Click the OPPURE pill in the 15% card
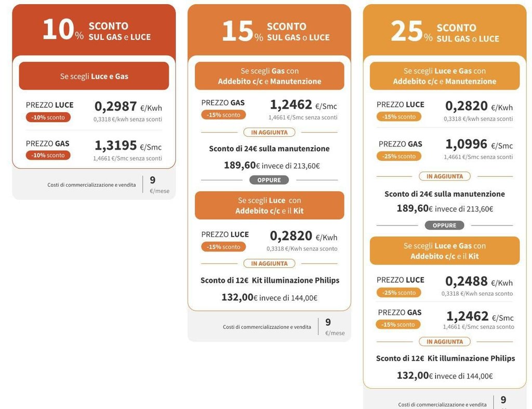532x409 pixels. click(269, 180)
